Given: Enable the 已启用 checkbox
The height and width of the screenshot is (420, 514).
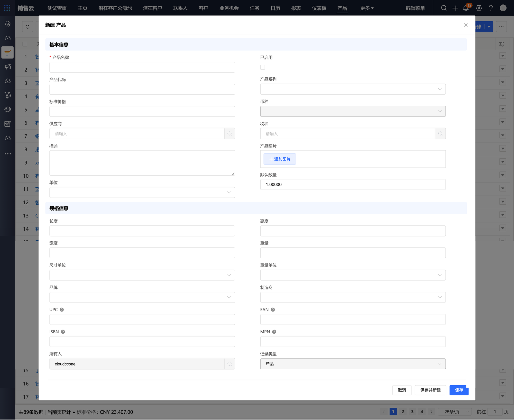Looking at the screenshot, I should pos(262,67).
